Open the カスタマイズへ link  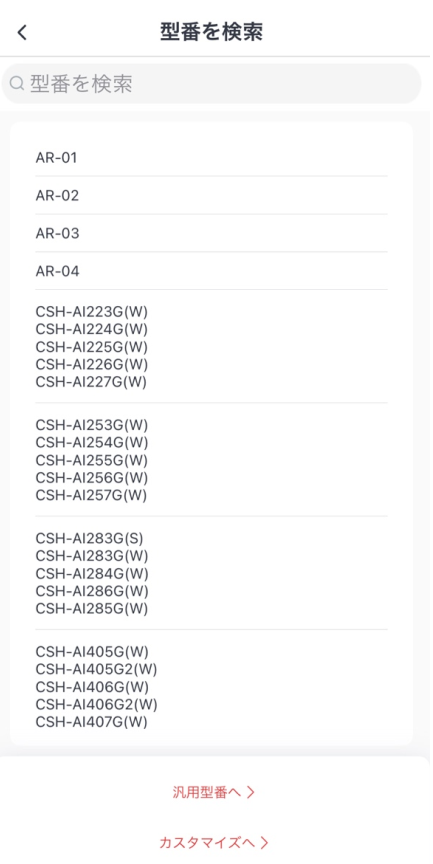coord(214,842)
